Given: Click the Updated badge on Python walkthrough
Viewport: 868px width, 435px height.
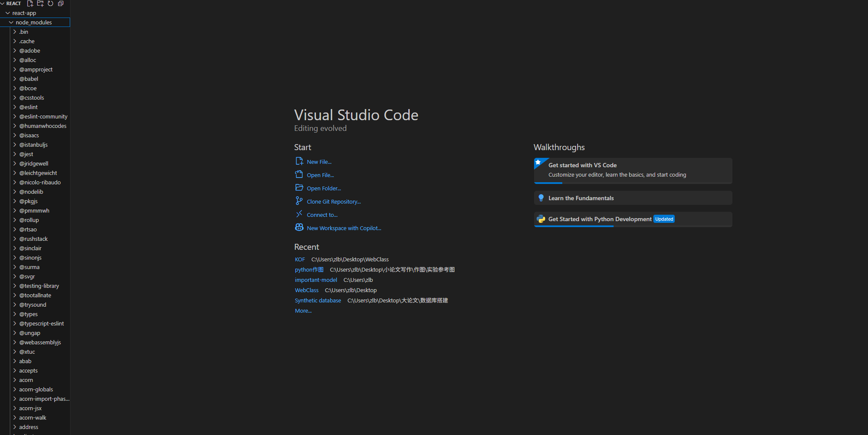Looking at the screenshot, I should pos(664,219).
